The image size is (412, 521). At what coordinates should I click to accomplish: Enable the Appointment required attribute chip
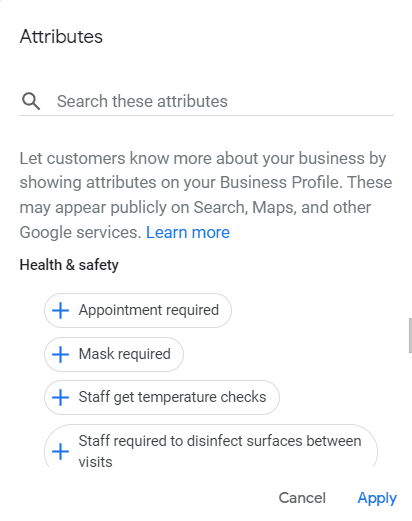click(138, 310)
